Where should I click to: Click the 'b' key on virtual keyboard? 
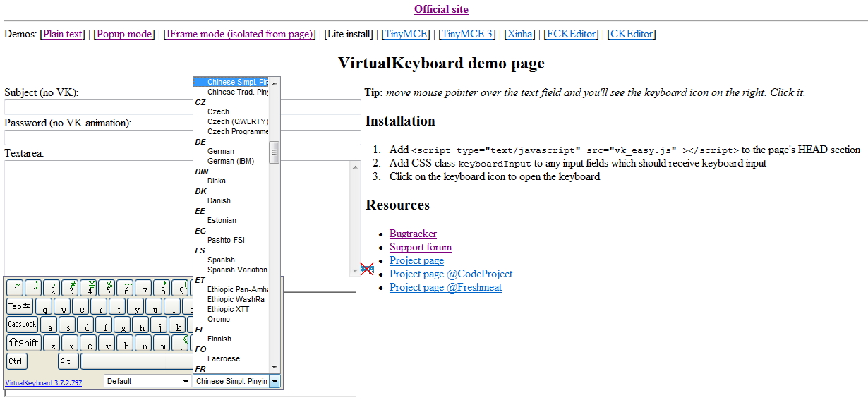tap(125, 343)
